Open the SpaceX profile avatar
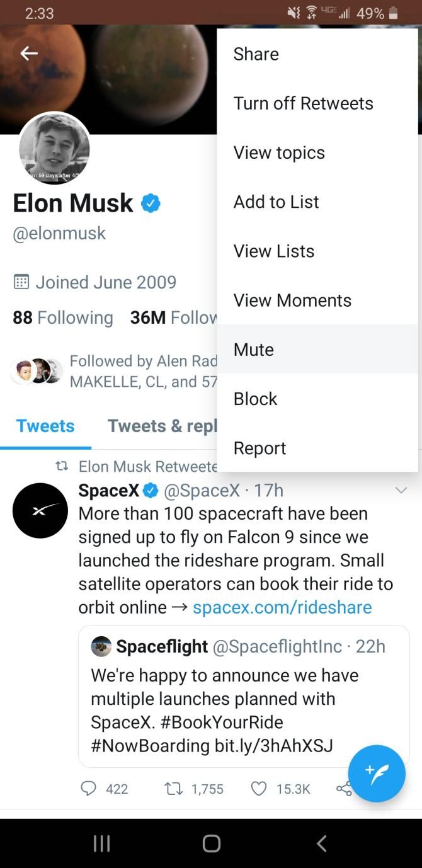422x868 pixels. 40,510
